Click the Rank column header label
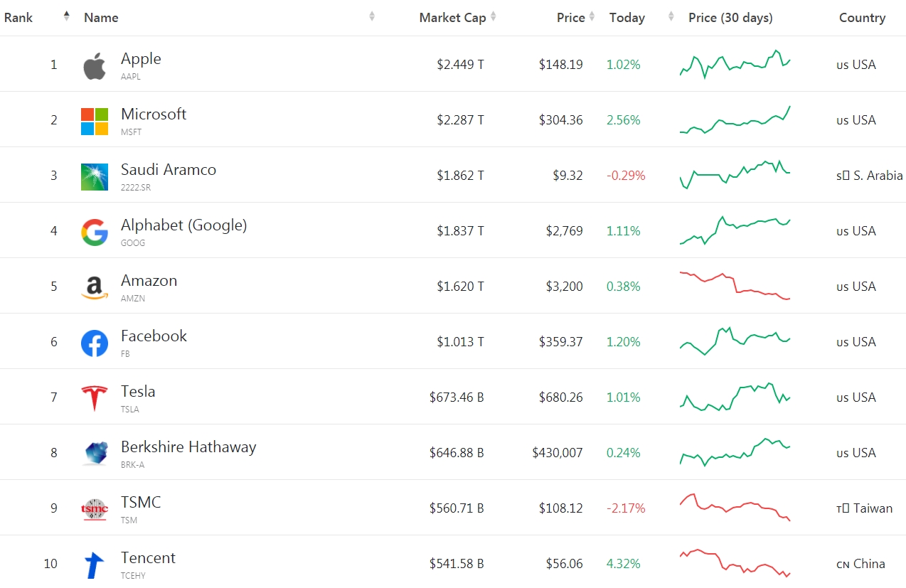This screenshot has height=588, width=906. (18, 18)
